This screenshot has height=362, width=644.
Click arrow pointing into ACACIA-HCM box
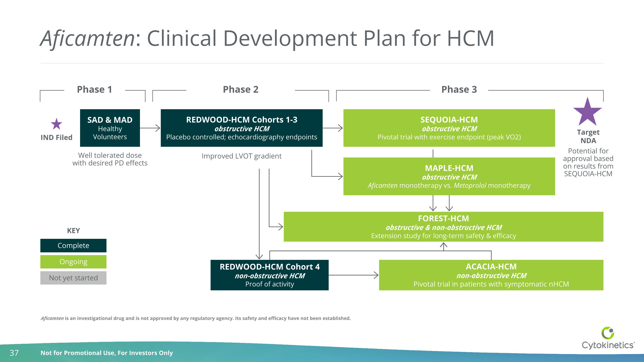click(354, 275)
